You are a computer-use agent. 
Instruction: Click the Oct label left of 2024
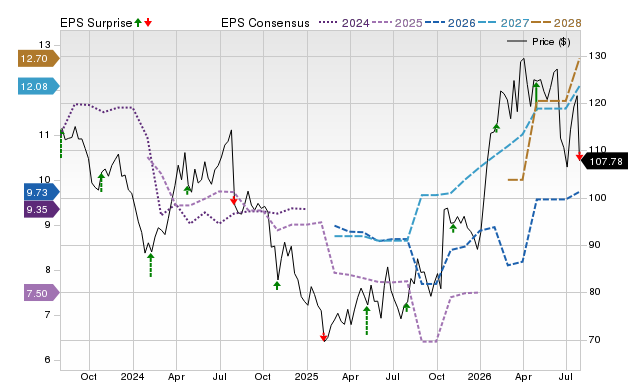click(x=89, y=376)
